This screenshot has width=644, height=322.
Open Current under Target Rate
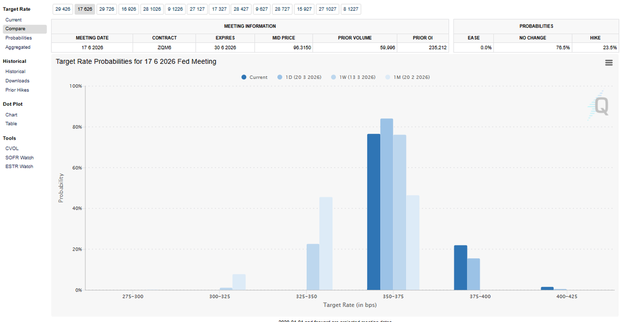point(13,20)
